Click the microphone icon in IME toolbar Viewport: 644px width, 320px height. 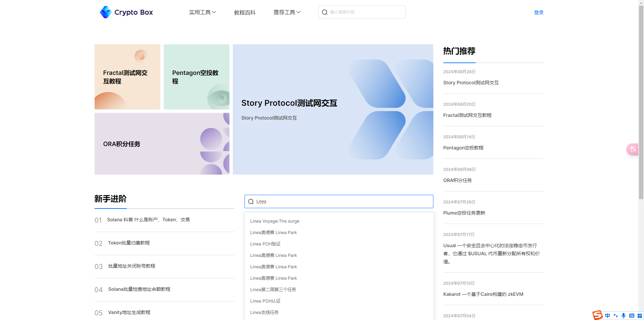click(624, 316)
